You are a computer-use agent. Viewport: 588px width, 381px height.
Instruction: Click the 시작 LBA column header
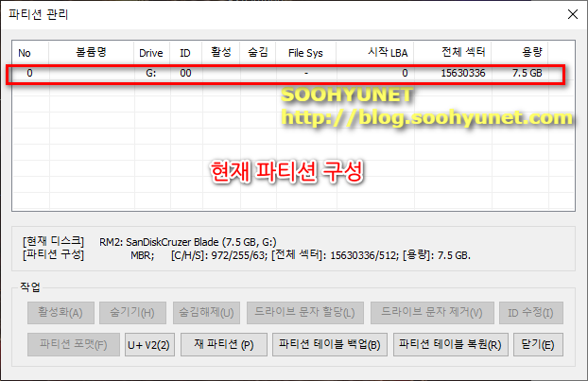[375, 53]
